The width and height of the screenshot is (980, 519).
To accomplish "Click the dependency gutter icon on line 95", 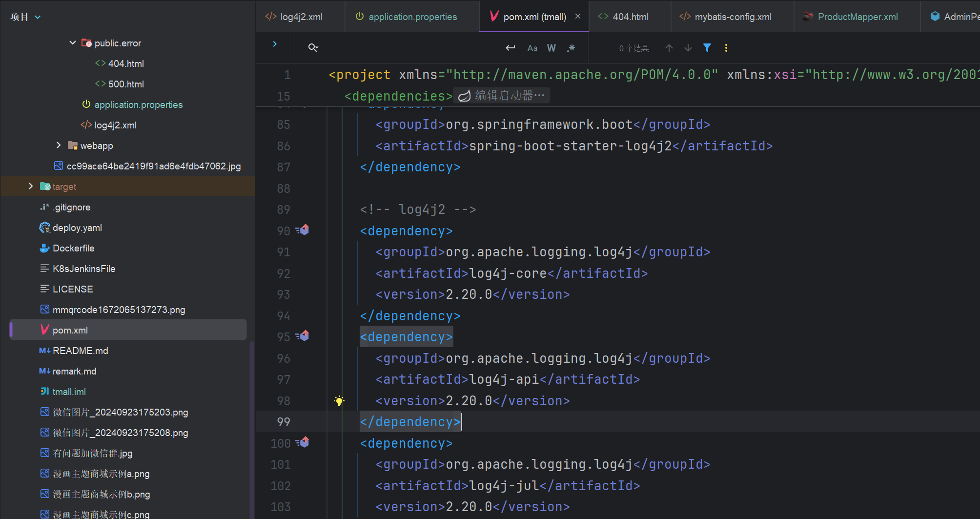I will (x=303, y=336).
